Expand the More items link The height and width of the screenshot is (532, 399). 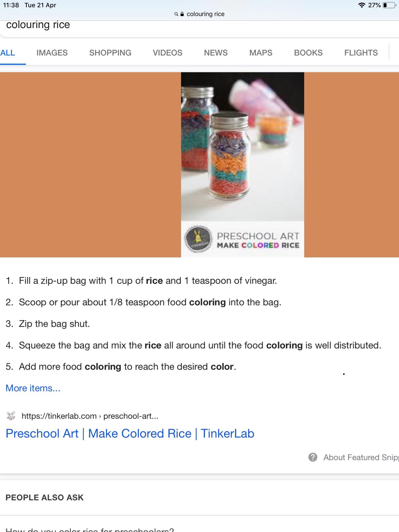coord(33,388)
